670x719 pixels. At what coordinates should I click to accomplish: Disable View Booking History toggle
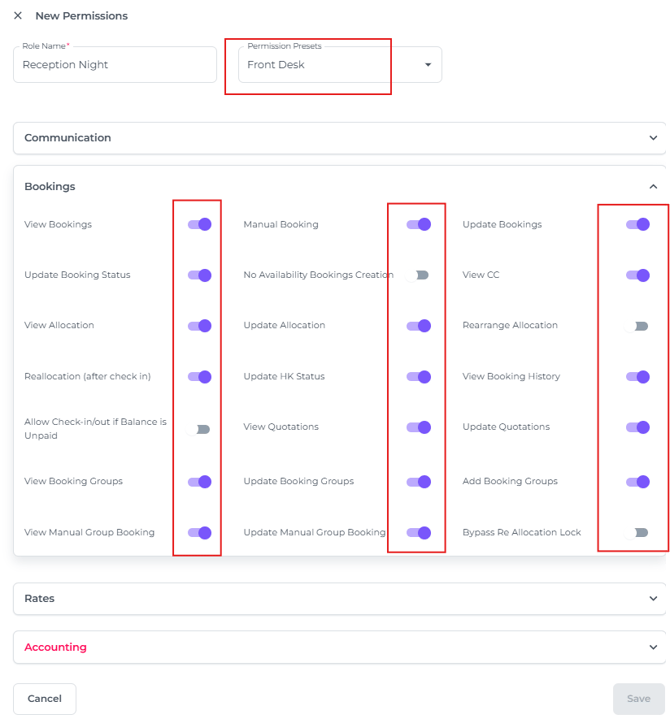pos(637,377)
